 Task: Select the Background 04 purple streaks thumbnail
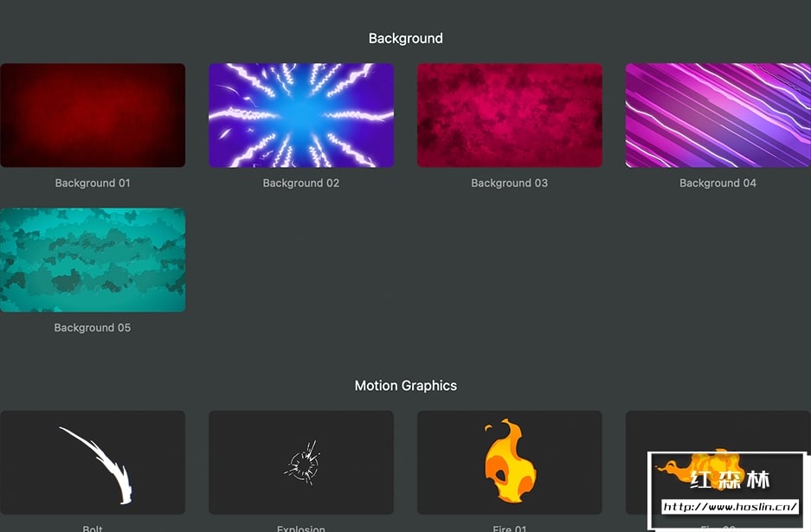[718, 115]
